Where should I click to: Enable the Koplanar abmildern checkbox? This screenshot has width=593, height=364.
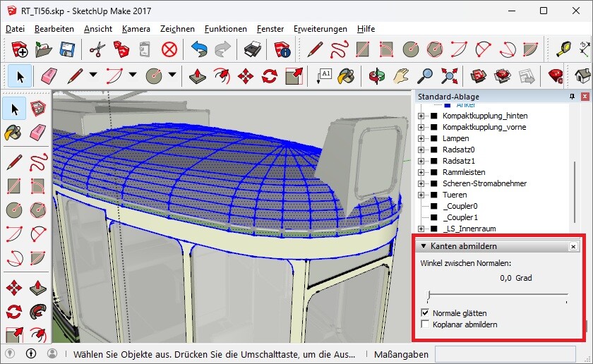(x=425, y=324)
